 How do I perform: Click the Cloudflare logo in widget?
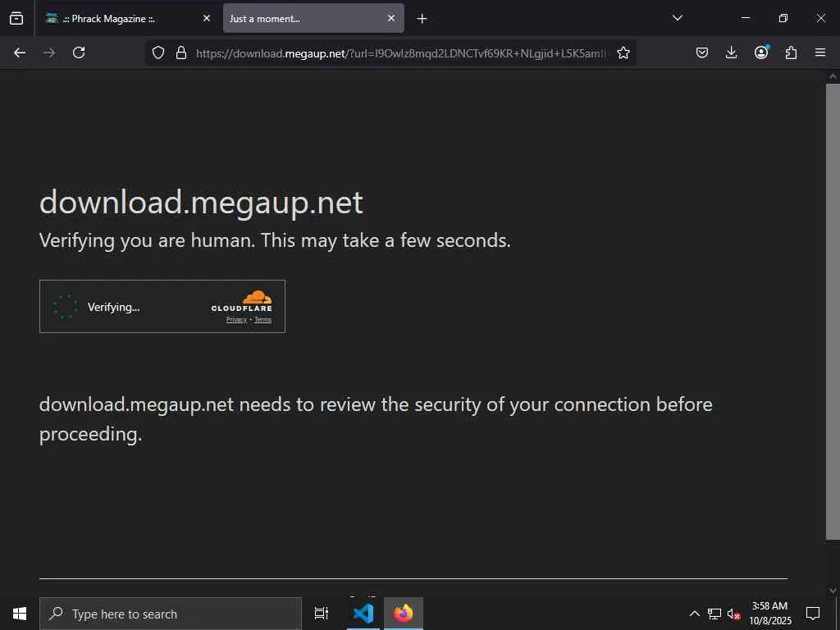tap(242, 301)
